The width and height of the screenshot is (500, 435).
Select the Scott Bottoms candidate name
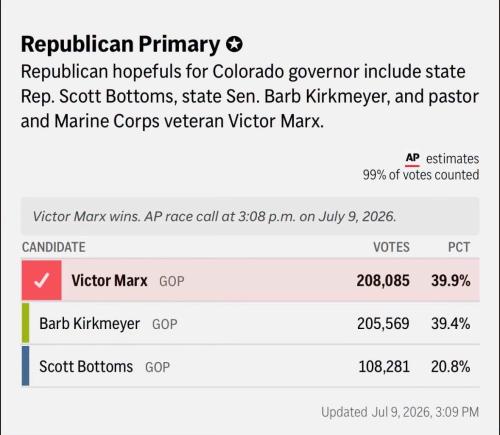point(86,367)
